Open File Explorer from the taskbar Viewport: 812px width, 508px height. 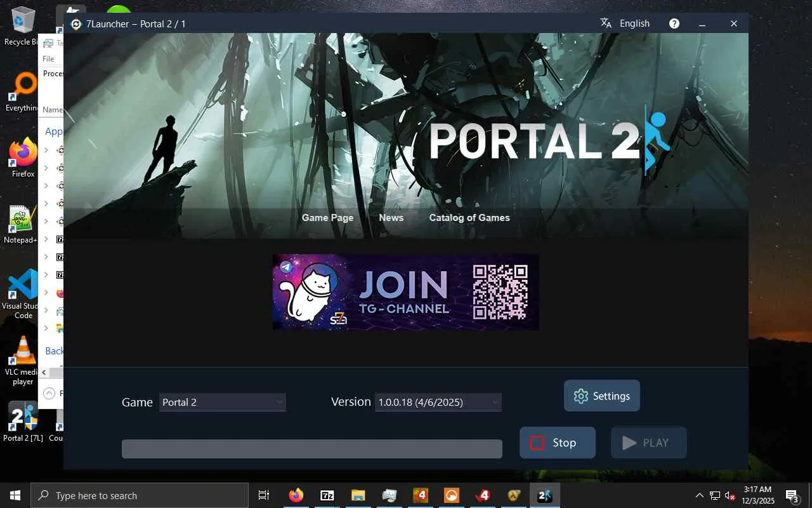point(358,495)
